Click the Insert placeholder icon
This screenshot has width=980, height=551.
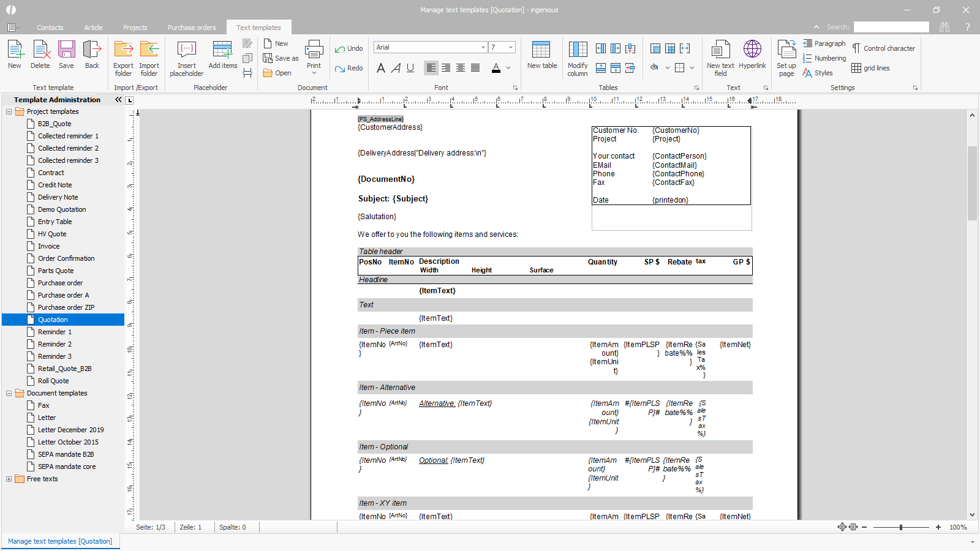pos(186,50)
